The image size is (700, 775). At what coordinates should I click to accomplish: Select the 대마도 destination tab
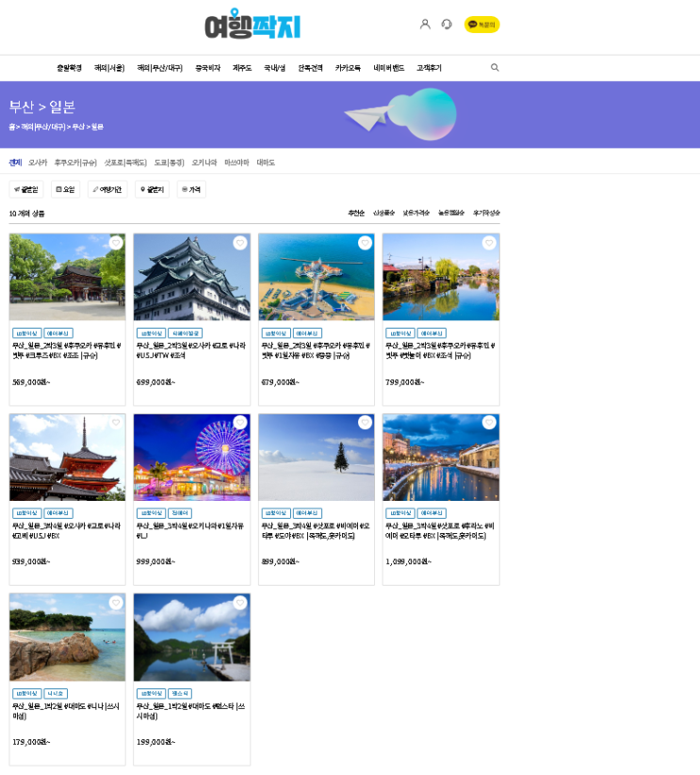pyautogui.click(x=266, y=162)
